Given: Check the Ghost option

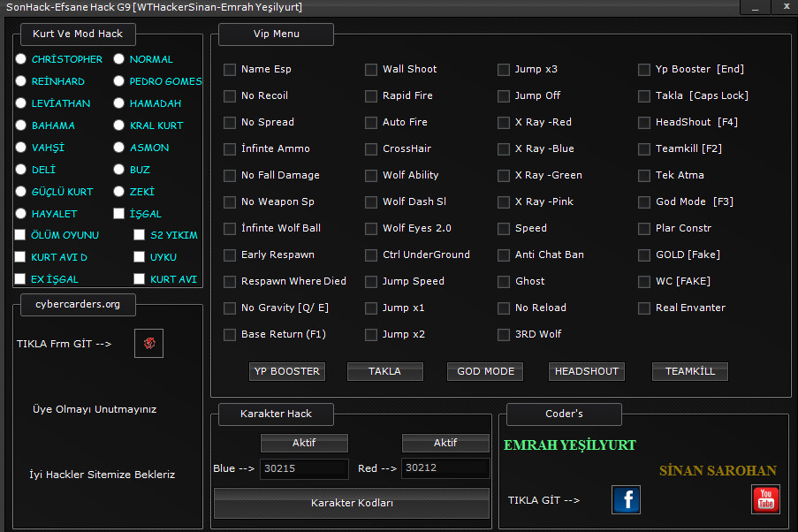Looking at the screenshot, I should tap(504, 281).
